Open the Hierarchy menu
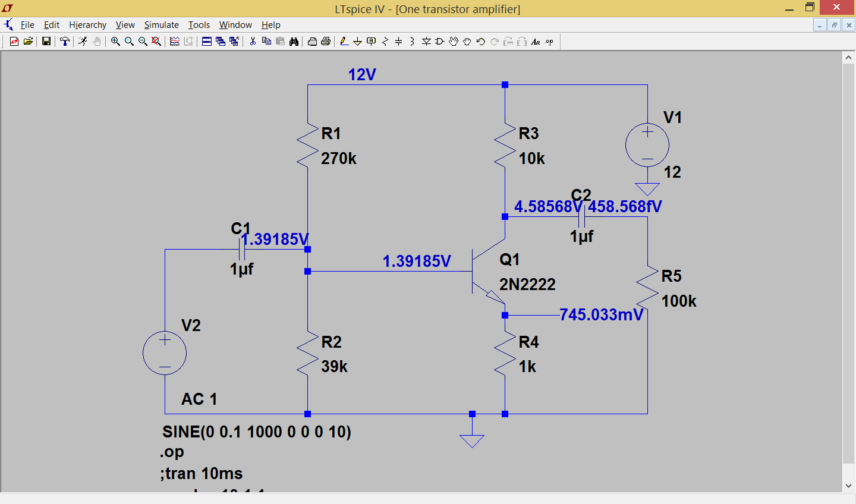This screenshot has height=504, width=856. click(87, 25)
